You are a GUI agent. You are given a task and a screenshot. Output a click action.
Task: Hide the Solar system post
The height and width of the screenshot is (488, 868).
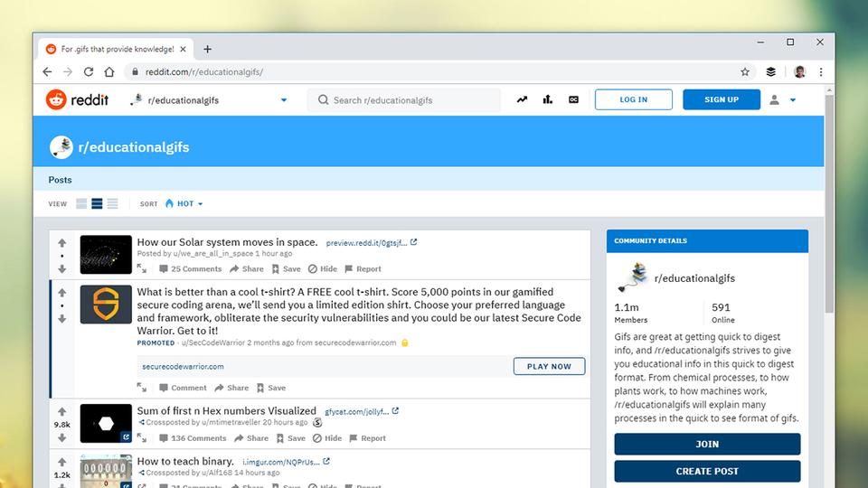(x=322, y=269)
